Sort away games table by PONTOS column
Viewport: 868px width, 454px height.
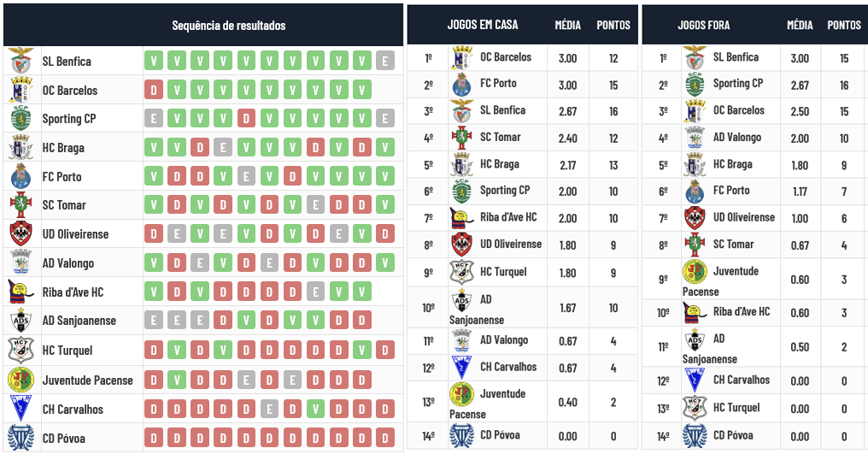point(843,25)
